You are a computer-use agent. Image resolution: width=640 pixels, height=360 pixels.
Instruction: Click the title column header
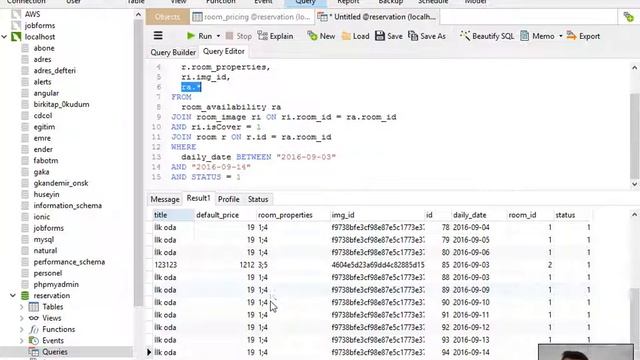pyautogui.click(x=173, y=215)
